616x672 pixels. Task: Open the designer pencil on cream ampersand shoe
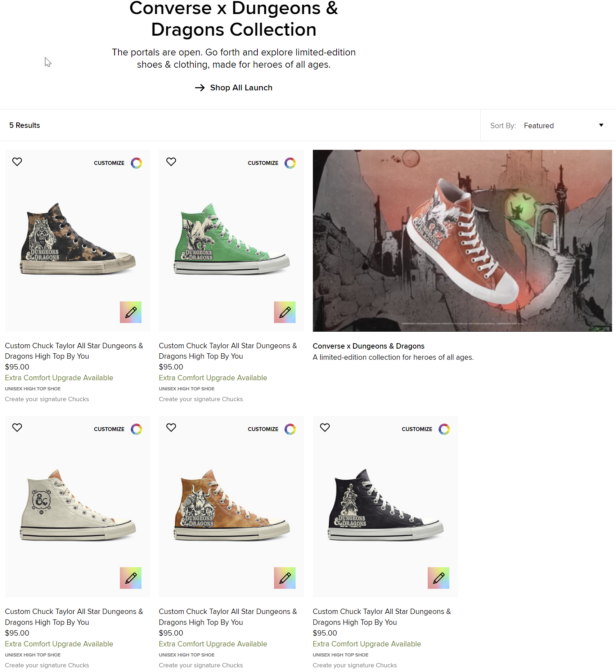pos(131,578)
